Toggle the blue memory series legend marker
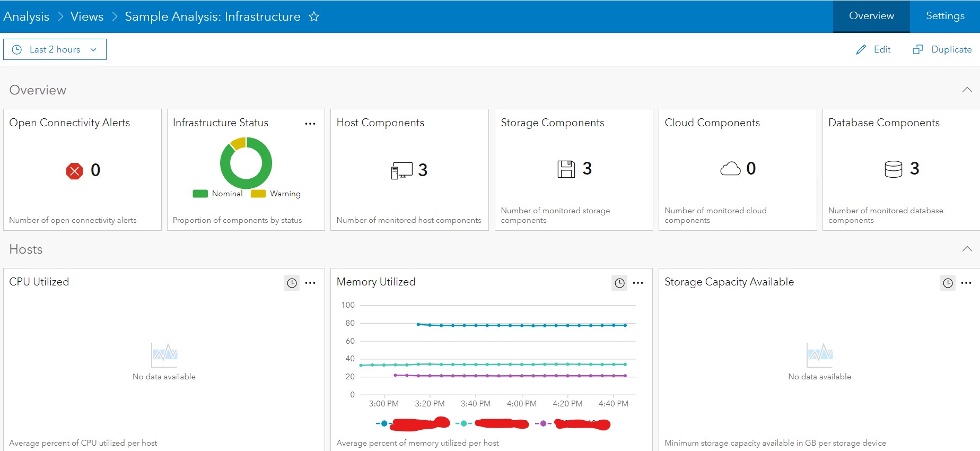This screenshot has width=980, height=451. (384, 423)
